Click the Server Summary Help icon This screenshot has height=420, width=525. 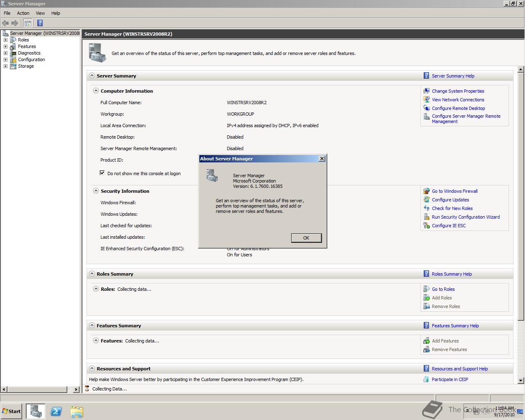tap(427, 75)
